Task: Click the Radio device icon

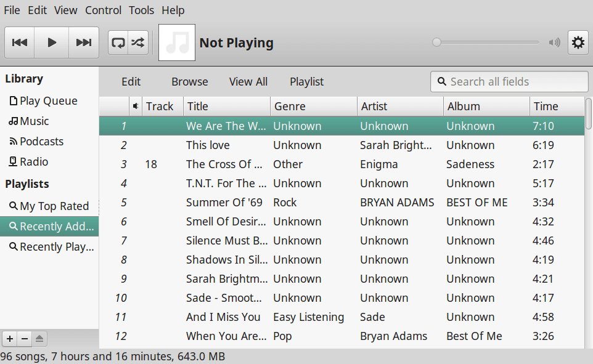Action: point(13,162)
